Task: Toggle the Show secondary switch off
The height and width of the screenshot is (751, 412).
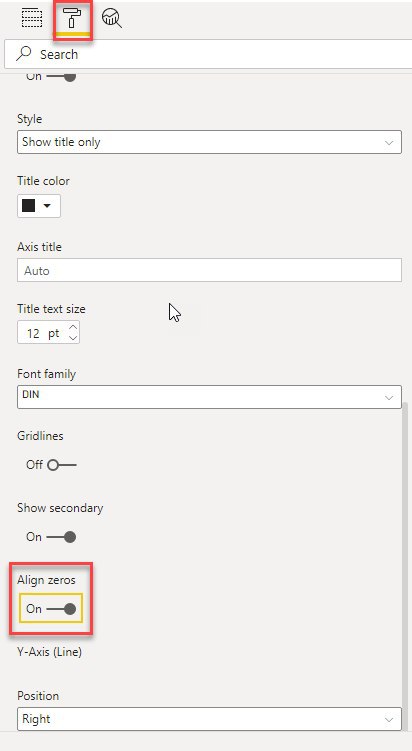Action: point(62,537)
